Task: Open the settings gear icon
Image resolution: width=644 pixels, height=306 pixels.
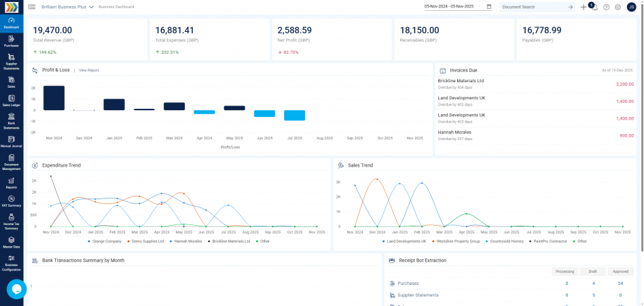Action: click(618, 7)
